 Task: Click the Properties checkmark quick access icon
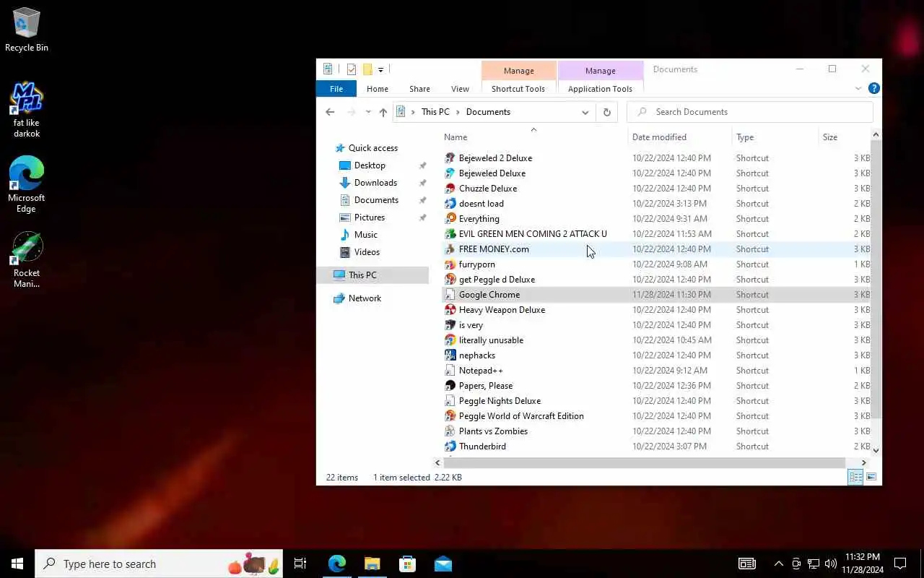(x=352, y=69)
